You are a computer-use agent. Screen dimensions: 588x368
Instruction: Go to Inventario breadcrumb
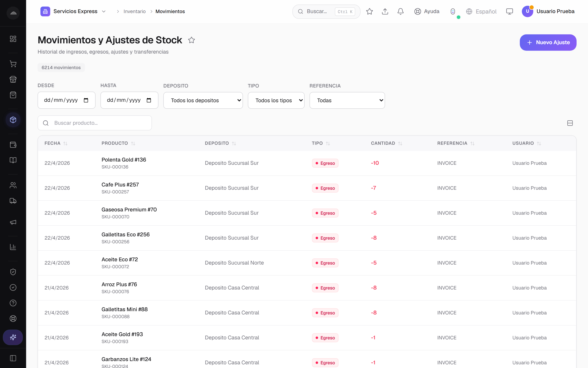pyautogui.click(x=135, y=11)
